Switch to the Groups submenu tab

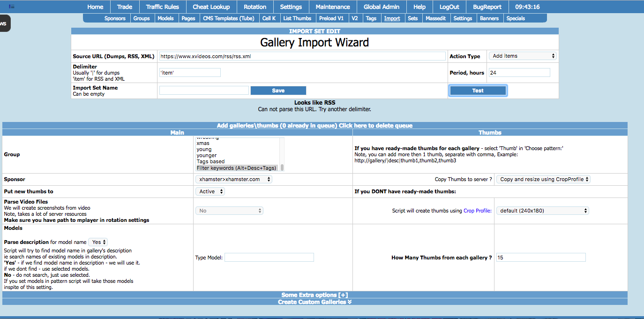[x=142, y=18]
